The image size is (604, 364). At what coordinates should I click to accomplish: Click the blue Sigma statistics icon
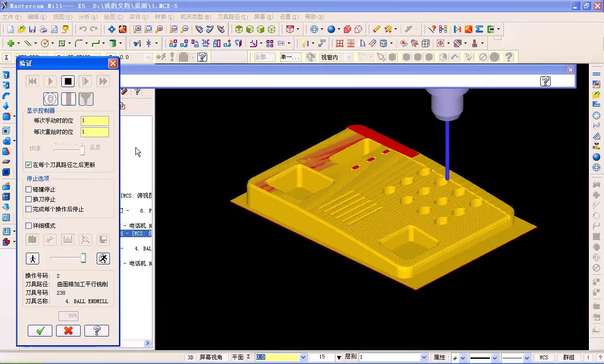pyautogui.click(x=479, y=29)
